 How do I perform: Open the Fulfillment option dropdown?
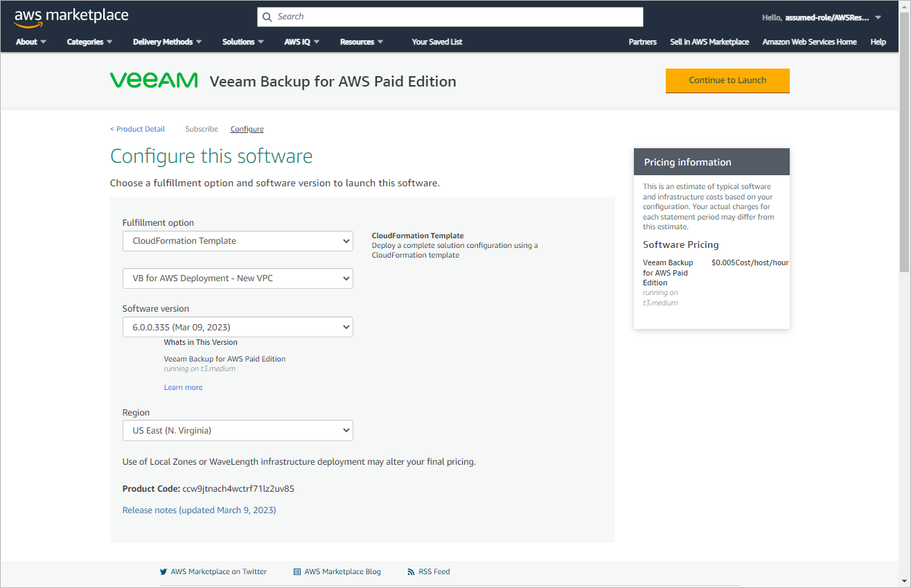coord(238,241)
